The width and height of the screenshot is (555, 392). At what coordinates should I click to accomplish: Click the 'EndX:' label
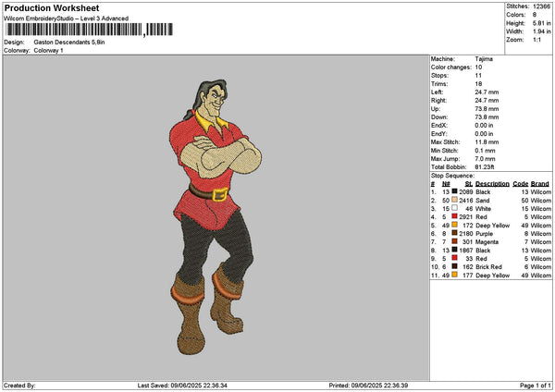[x=438, y=126]
